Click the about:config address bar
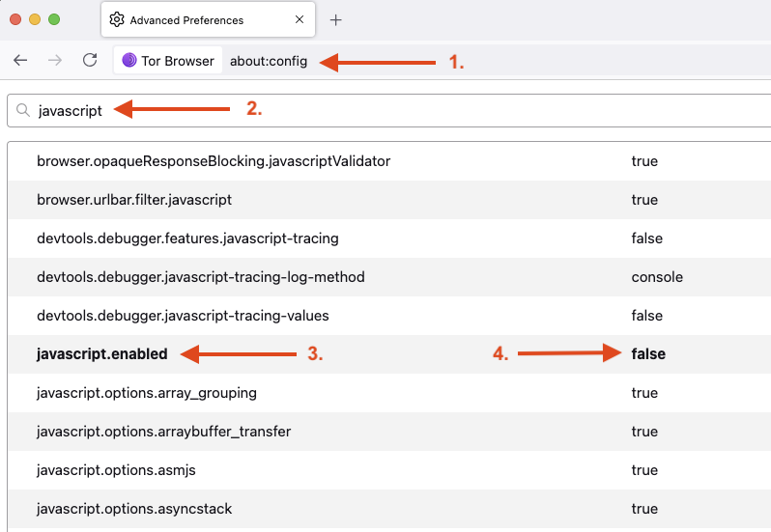771x532 pixels. (x=269, y=61)
